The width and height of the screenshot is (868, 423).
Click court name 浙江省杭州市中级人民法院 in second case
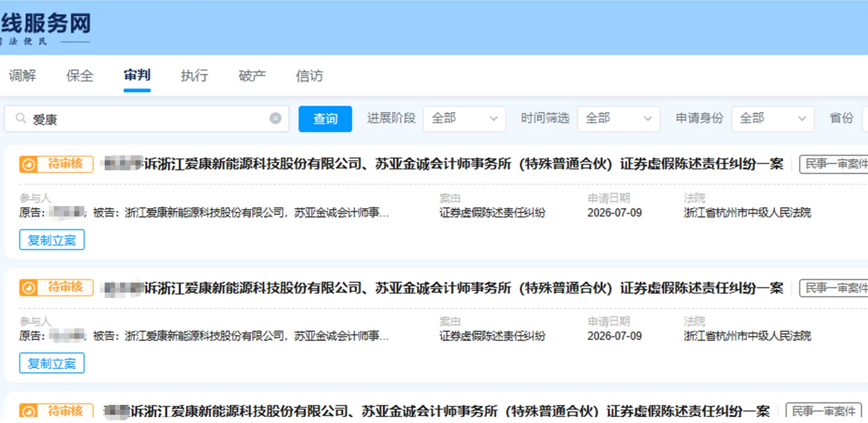747,336
